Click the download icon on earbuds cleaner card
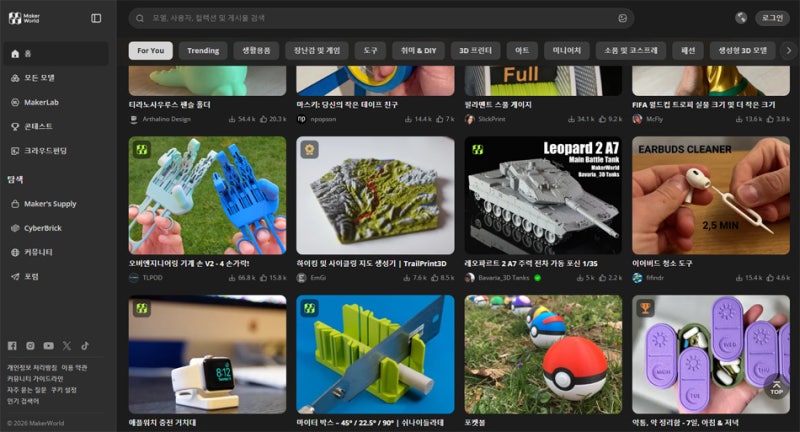Screen dimensions: 800x432 point(739,278)
